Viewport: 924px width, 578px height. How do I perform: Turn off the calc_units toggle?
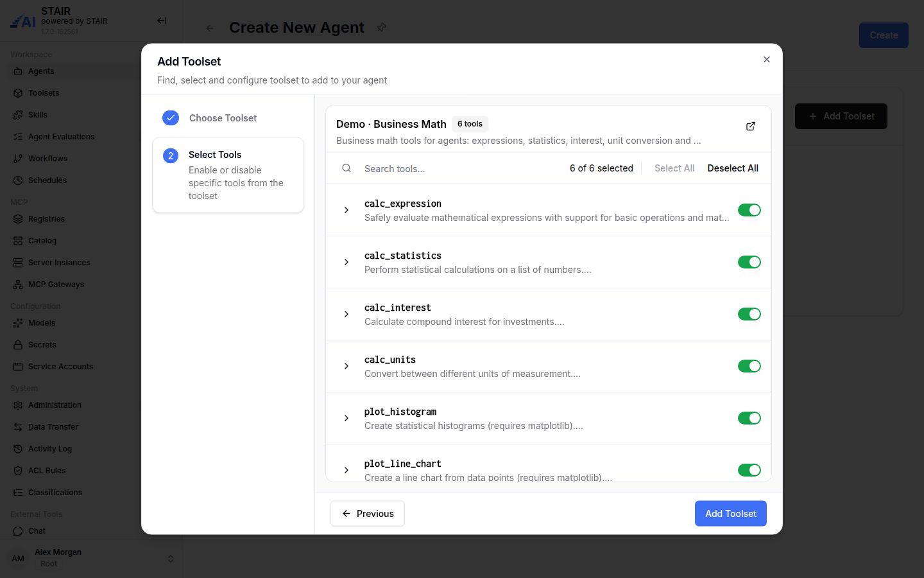(749, 366)
